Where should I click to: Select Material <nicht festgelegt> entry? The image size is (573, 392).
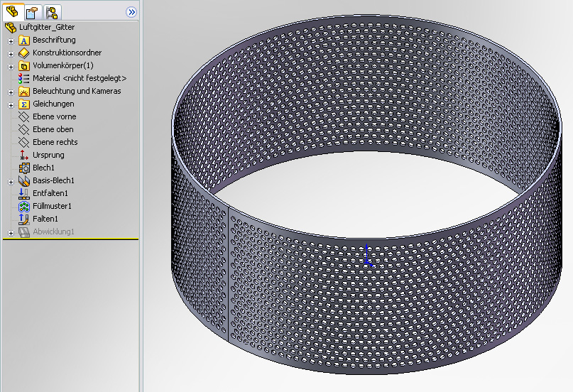tap(80, 78)
